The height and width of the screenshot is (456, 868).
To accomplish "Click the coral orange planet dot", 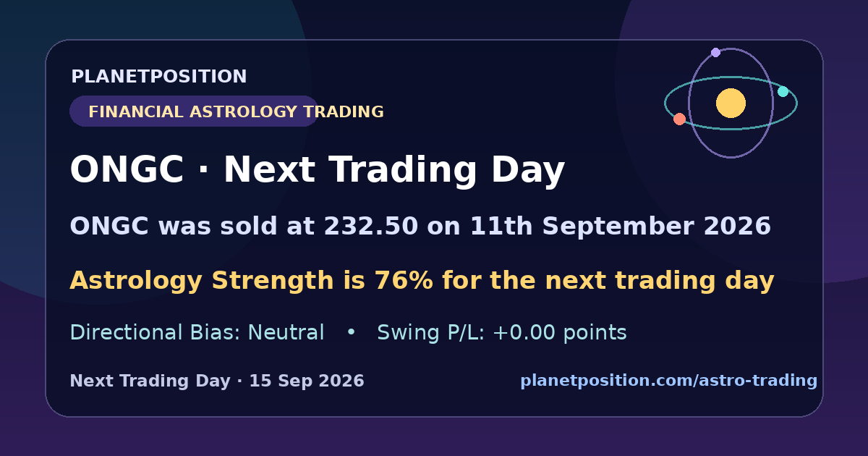I will click(679, 119).
